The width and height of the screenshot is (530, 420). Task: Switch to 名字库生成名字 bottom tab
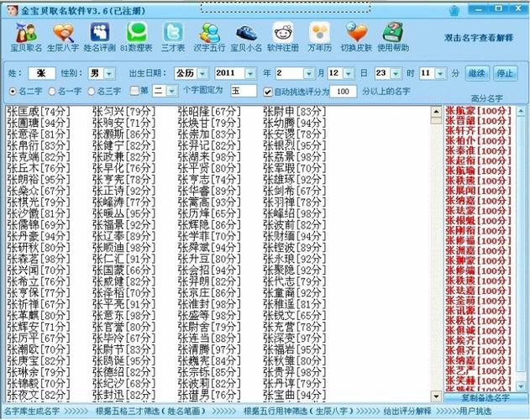coord(33,412)
